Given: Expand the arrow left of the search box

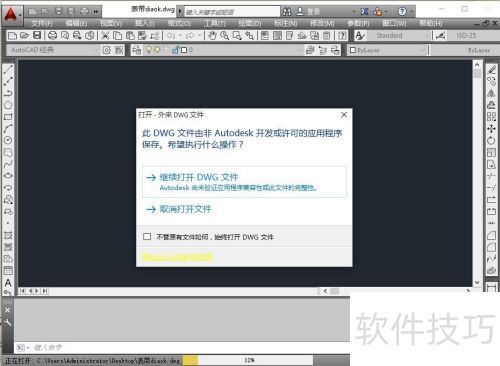Looking at the screenshot, I should [x=180, y=12].
